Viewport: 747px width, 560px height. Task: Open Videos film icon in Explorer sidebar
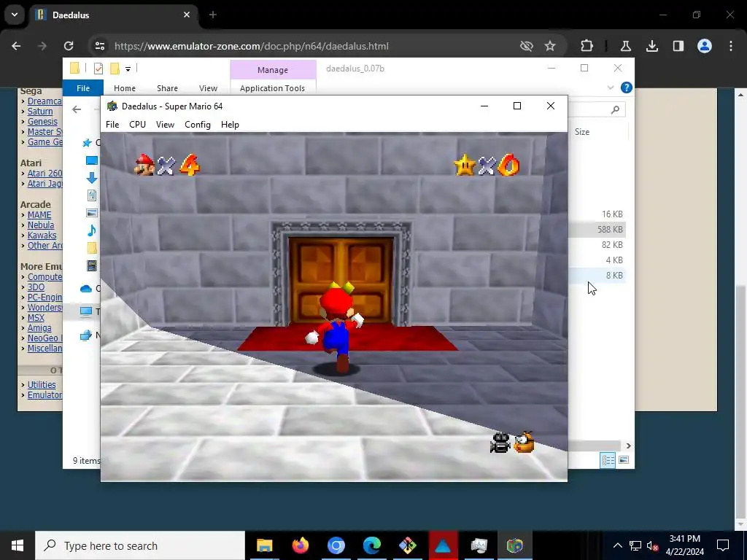(x=91, y=265)
